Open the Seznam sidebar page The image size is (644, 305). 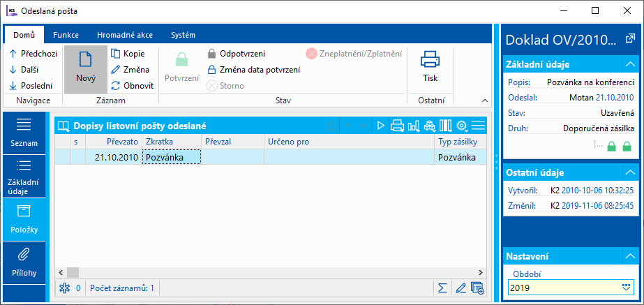pyautogui.click(x=24, y=133)
